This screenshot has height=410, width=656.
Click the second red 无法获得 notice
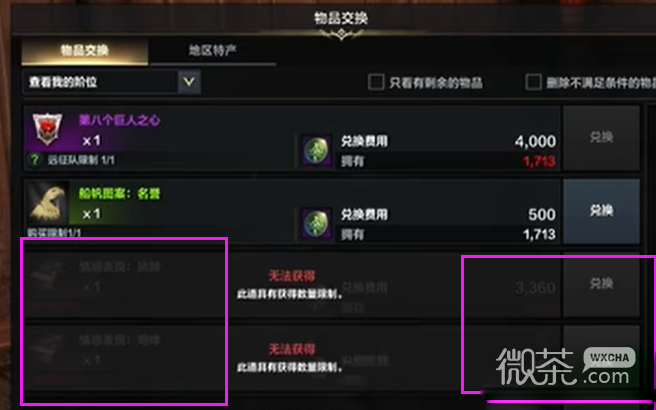coord(292,349)
